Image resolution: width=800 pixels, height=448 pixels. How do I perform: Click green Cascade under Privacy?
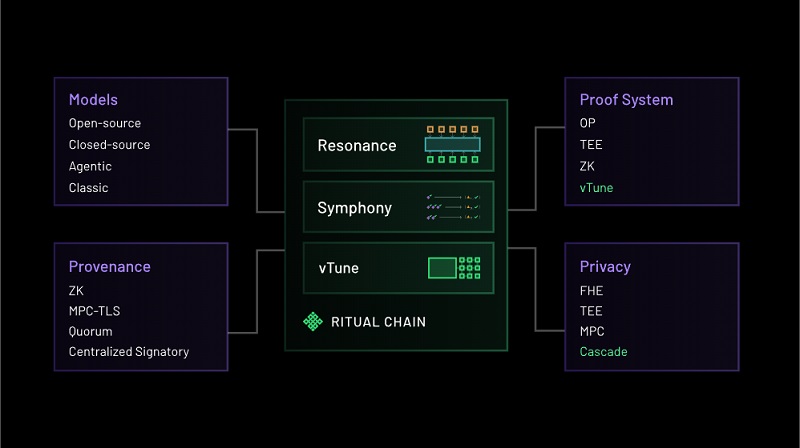pyautogui.click(x=604, y=352)
